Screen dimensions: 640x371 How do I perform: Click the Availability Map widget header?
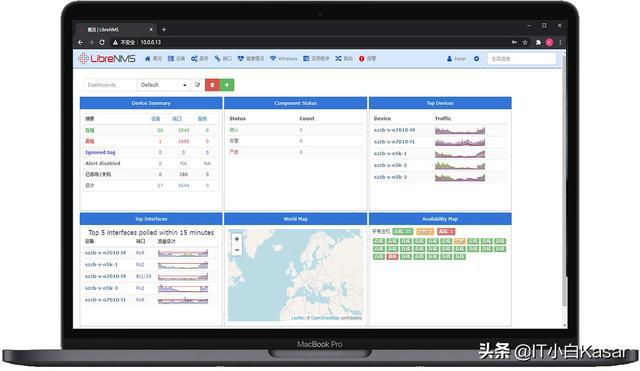[x=440, y=219]
